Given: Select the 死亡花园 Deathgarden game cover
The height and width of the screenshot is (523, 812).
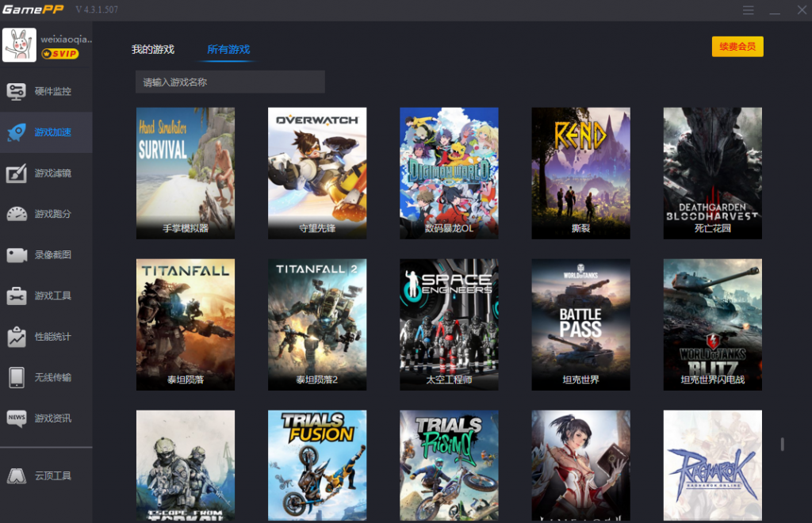Looking at the screenshot, I should [x=713, y=174].
